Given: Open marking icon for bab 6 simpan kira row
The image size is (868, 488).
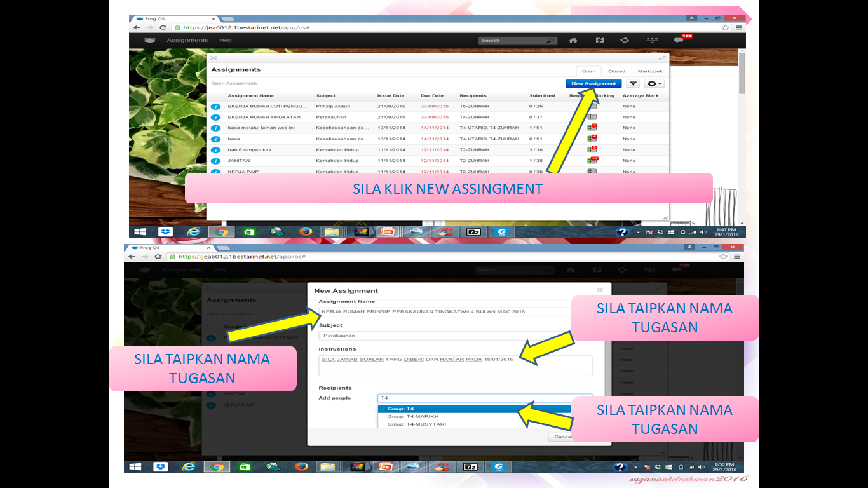Looking at the screenshot, I should click(593, 149).
